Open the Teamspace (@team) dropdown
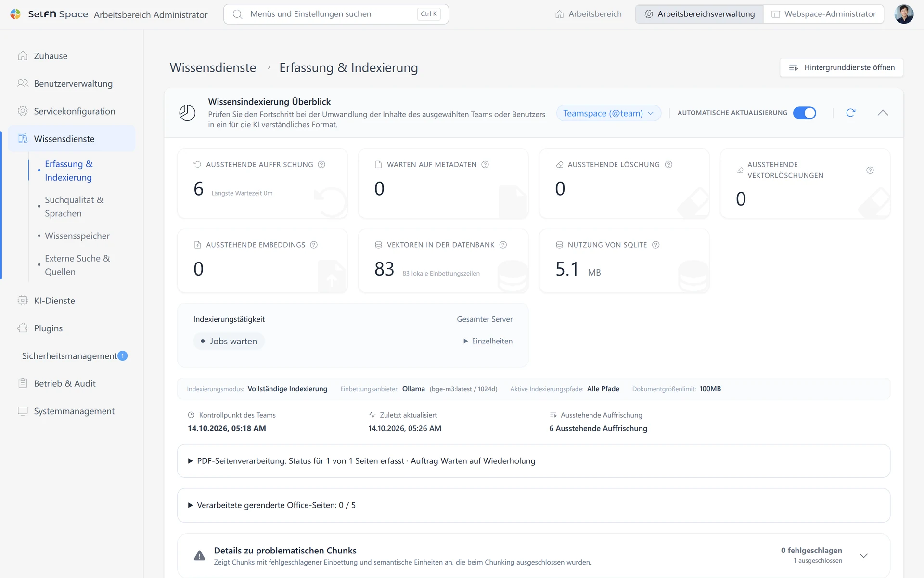Image resolution: width=924 pixels, height=578 pixels. tap(608, 113)
